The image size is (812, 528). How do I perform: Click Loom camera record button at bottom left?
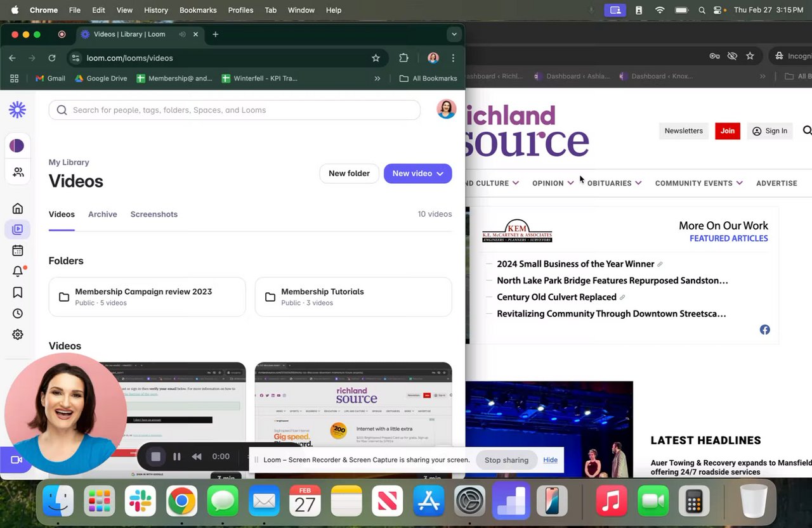tap(15, 460)
